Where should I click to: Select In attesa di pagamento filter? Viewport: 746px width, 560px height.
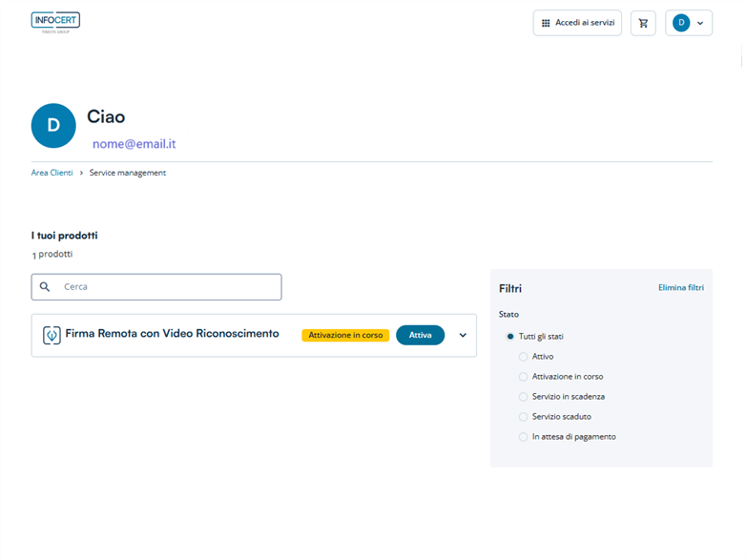523,437
